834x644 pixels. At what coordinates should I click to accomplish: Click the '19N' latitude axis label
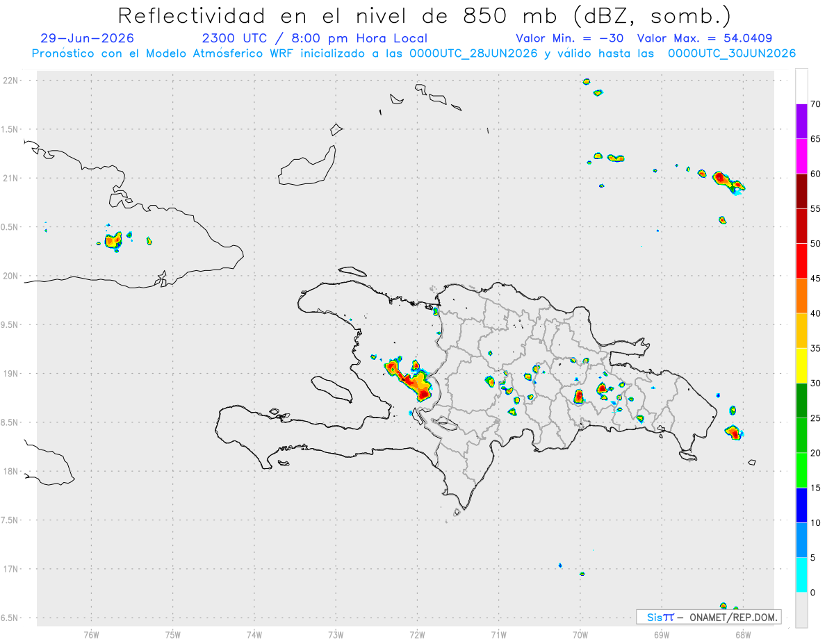pyautogui.click(x=12, y=373)
